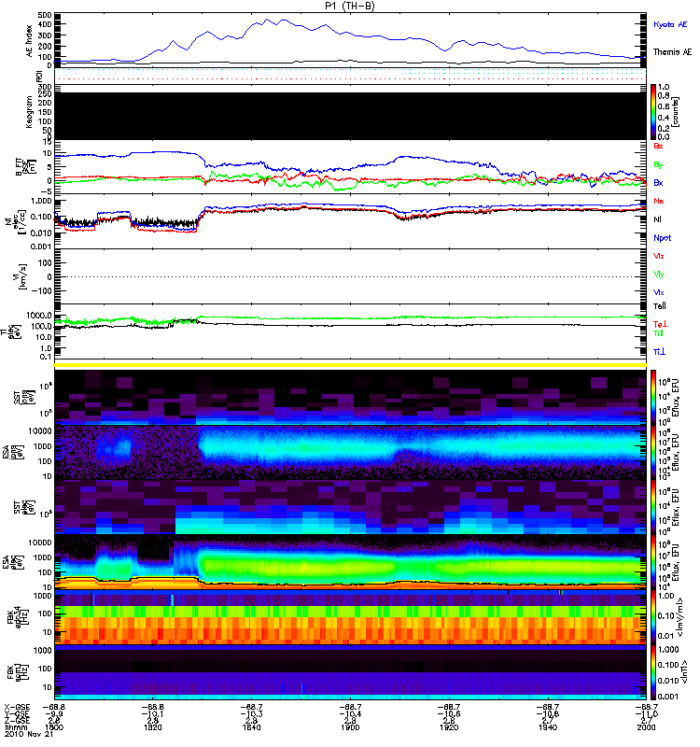700x747 pixels.
Task: Click the plot title P1 (TH-B)
Action: pyautogui.click(x=350, y=6)
